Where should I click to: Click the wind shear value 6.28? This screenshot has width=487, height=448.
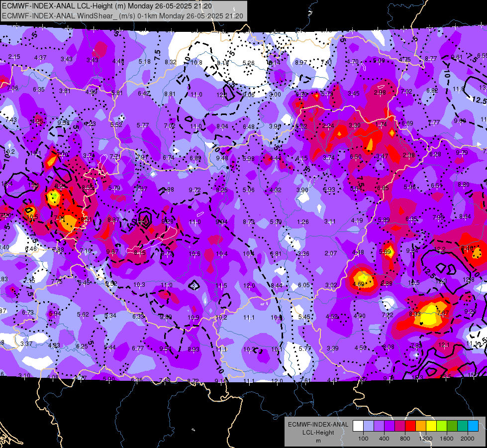click(435, 154)
